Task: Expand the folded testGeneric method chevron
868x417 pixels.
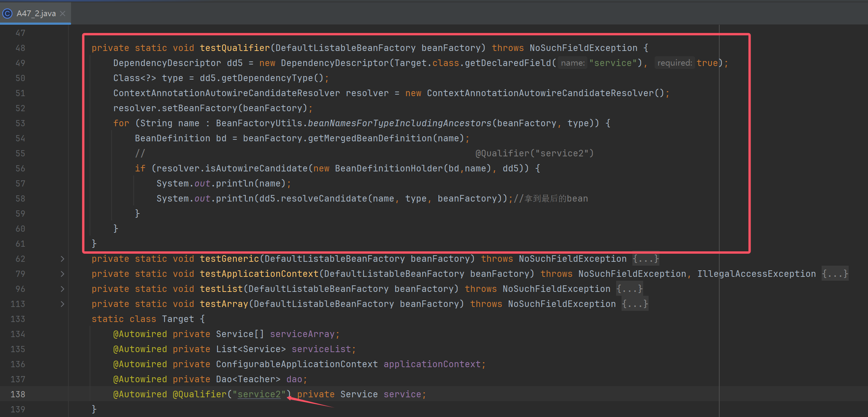Action: pyautogui.click(x=62, y=259)
